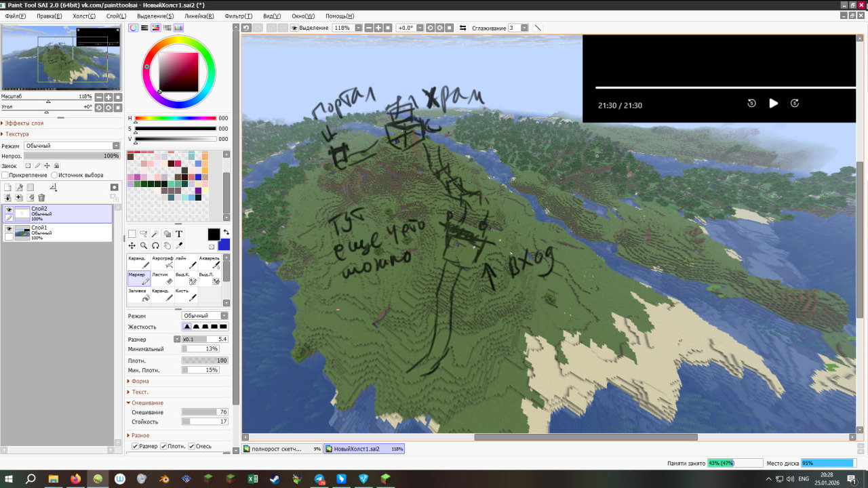Open Firefox from the taskbar

tap(75, 479)
